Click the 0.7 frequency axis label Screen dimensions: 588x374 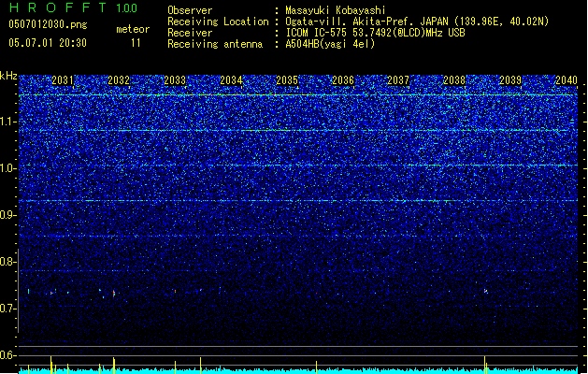7,309
